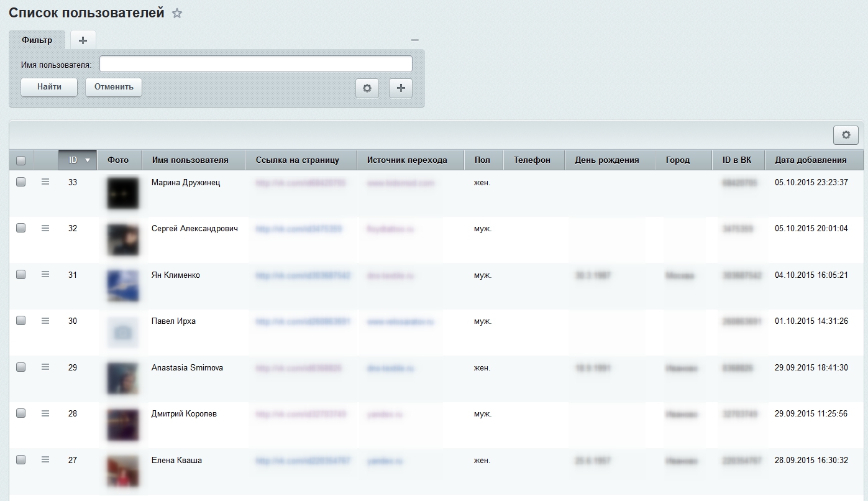The height and width of the screenshot is (501, 868).
Task: Open table settings gear at top right
Action: coord(846,135)
